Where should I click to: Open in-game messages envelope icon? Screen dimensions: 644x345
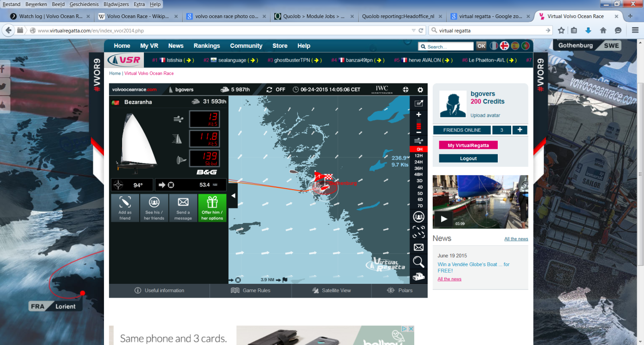[418, 247]
